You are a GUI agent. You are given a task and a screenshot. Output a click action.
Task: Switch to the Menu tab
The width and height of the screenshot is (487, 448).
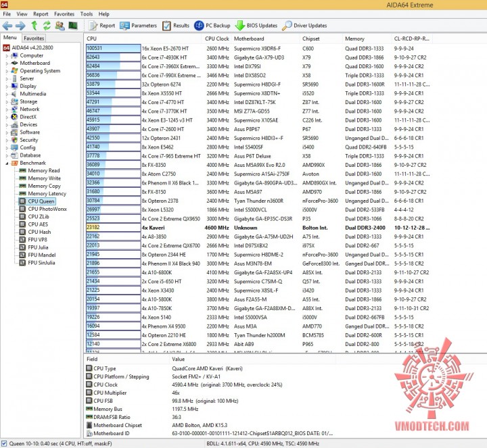click(x=10, y=38)
